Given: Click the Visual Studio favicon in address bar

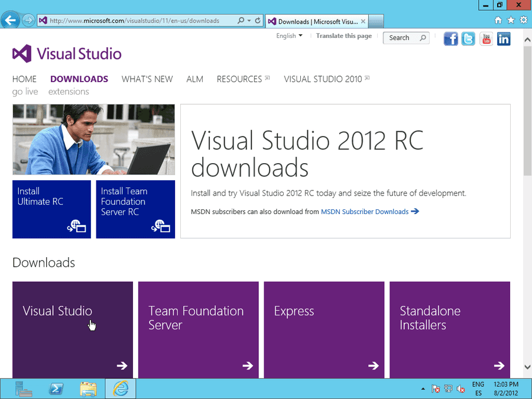Looking at the screenshot, I should pyautogui.click(x=43, y=21).
